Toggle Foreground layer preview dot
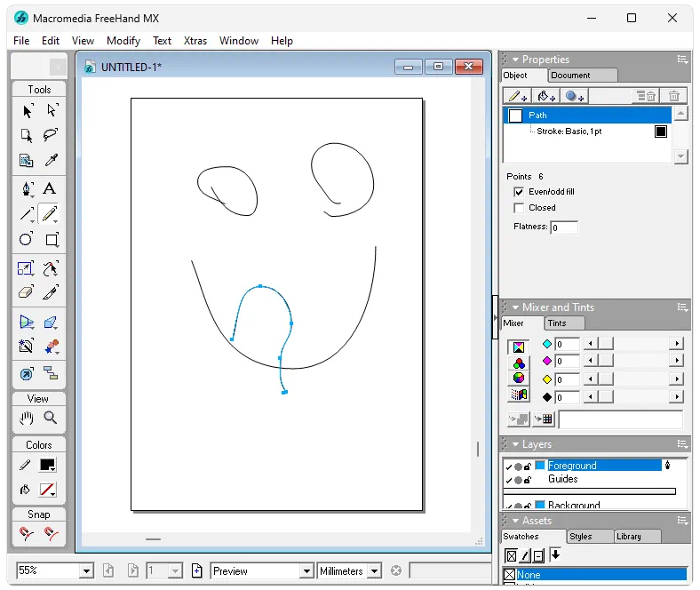Image resolution: width=700 pixels, height=590 pixels. tap(518, 466)
